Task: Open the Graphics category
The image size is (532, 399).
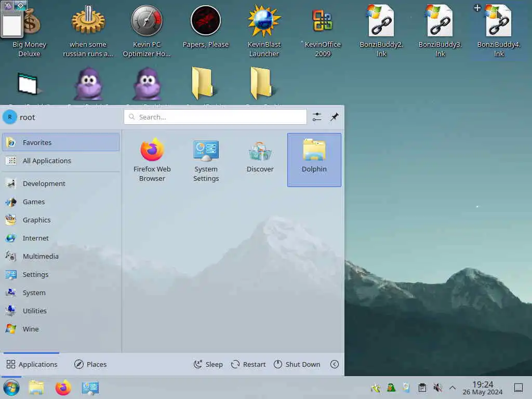Action: click(x=61, y=220)
